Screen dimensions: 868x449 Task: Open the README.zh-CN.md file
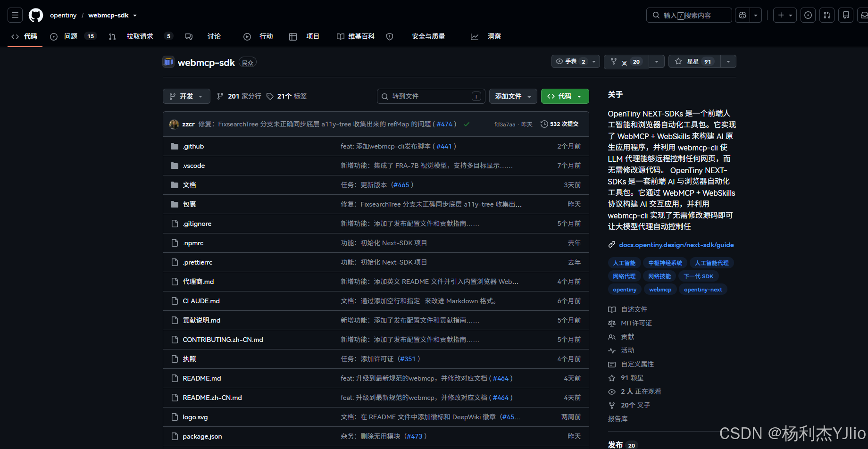212,398
